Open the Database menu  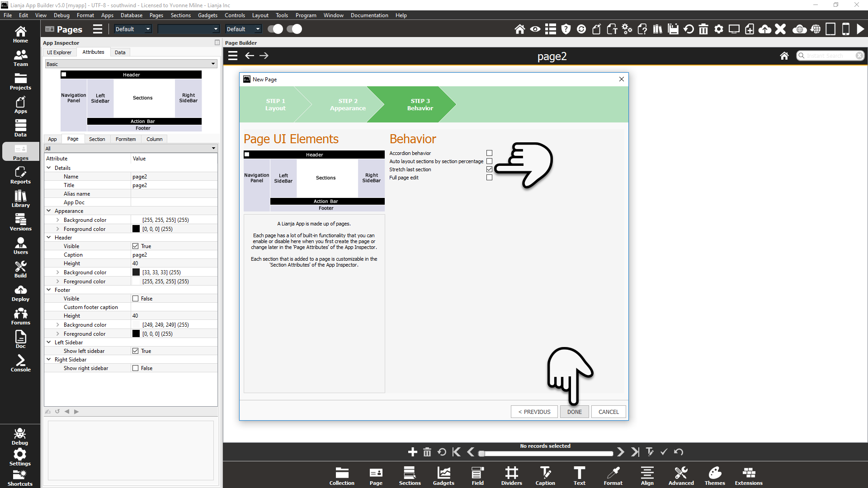(131, 15)
